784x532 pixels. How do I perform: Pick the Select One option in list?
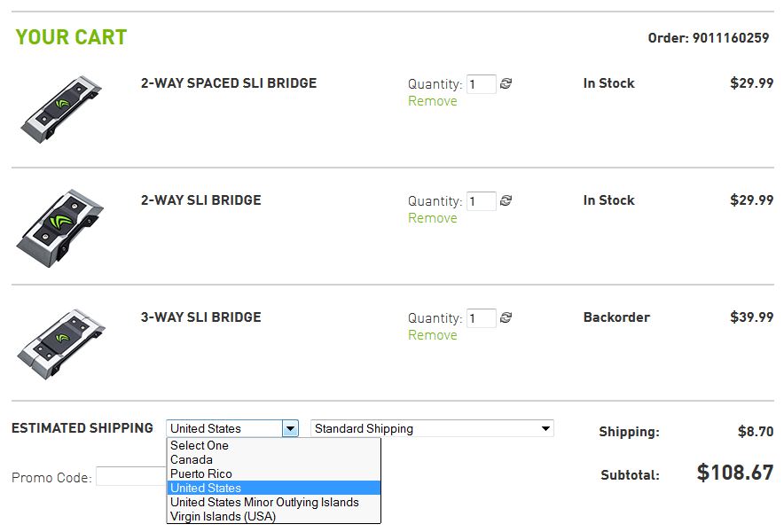point(200,445)
